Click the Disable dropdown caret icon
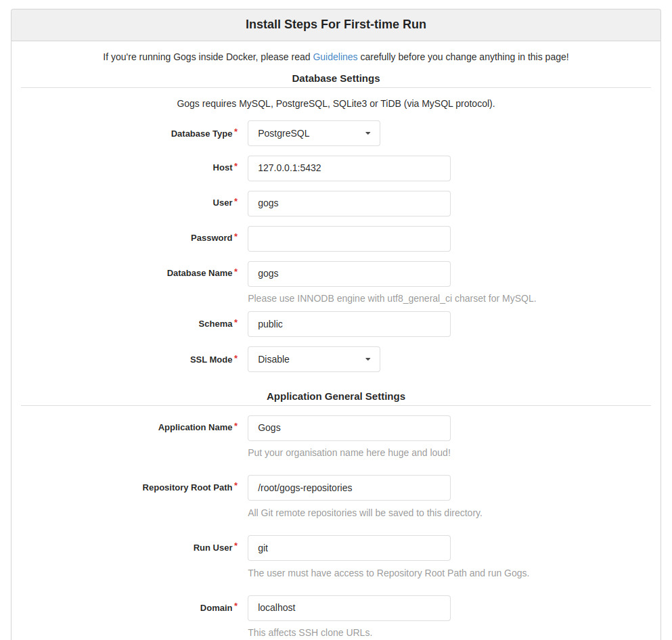This screenshot has width=672, height=640. tap(367, 359)
